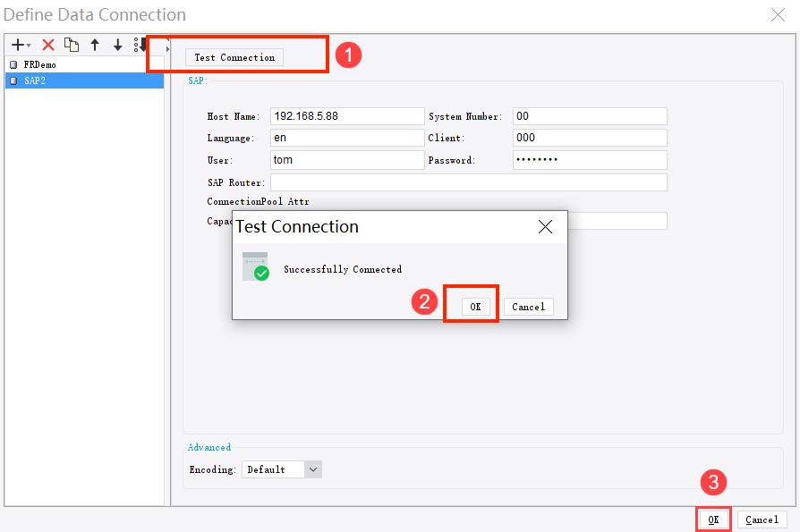Select the FRDemo connection icon
Image resolution: width=800 pixels, height=532 pixels.
point(13,63)
